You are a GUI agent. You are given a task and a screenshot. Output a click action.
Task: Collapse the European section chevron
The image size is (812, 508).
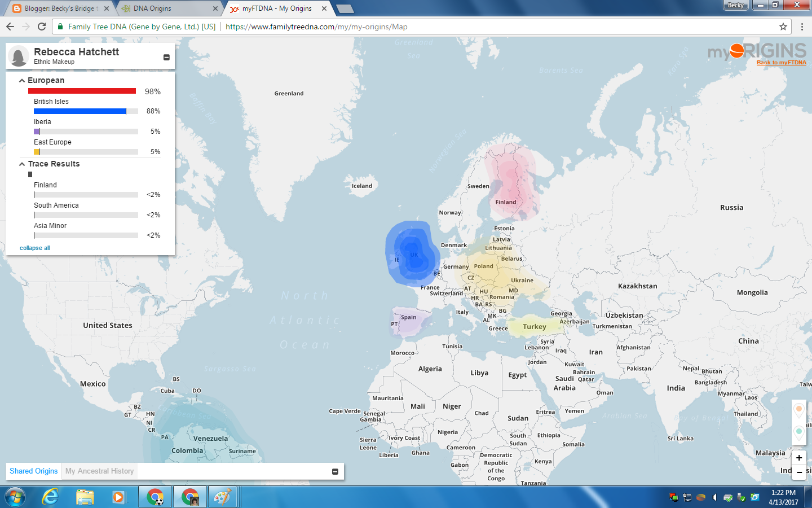tap(22, 81)
